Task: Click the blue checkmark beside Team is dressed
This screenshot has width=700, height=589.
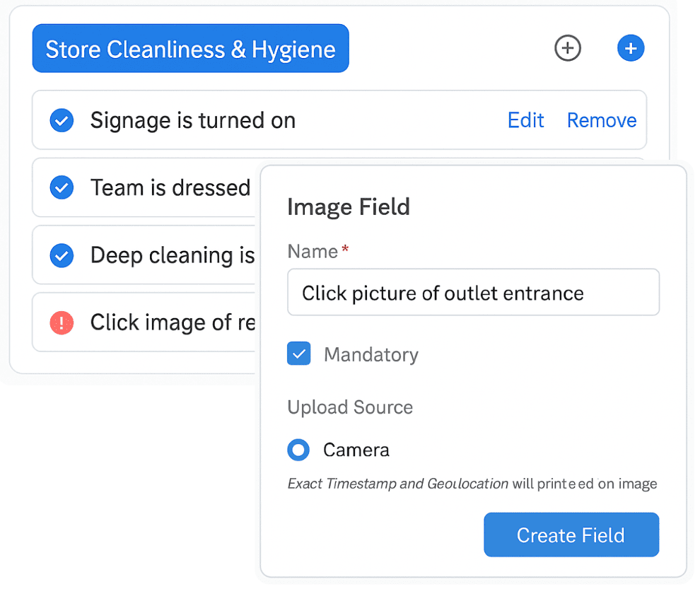Action: click(x=62, y=188)
